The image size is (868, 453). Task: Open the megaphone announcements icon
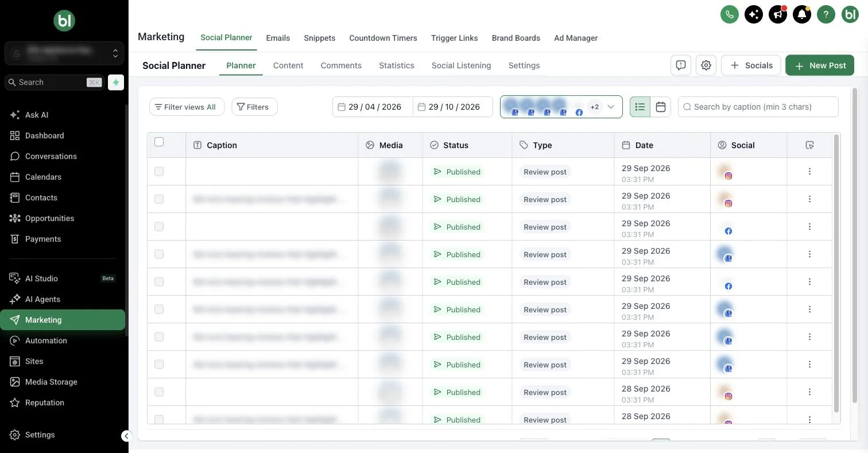[x=778, y=14]
